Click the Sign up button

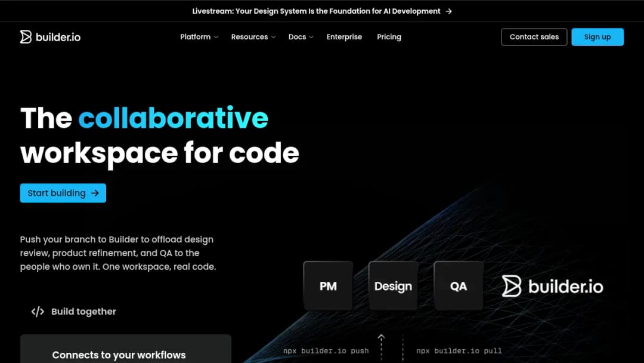click(597, 37)
